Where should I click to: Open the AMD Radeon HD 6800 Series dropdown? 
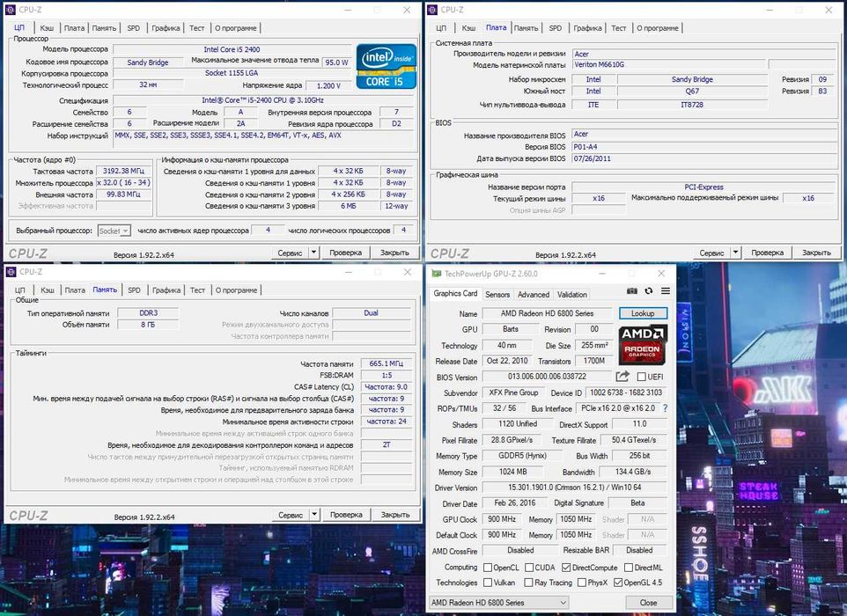tap(498, 603)
